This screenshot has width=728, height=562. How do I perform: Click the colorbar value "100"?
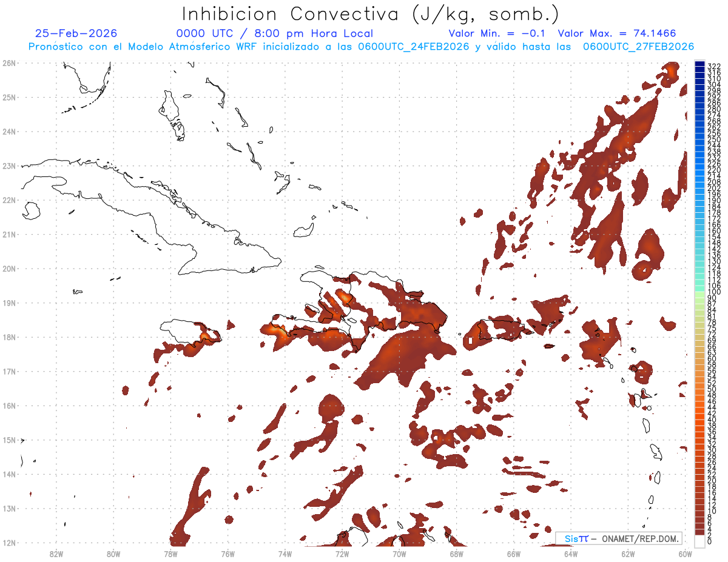pyautogui.click(x=713, y=292)
